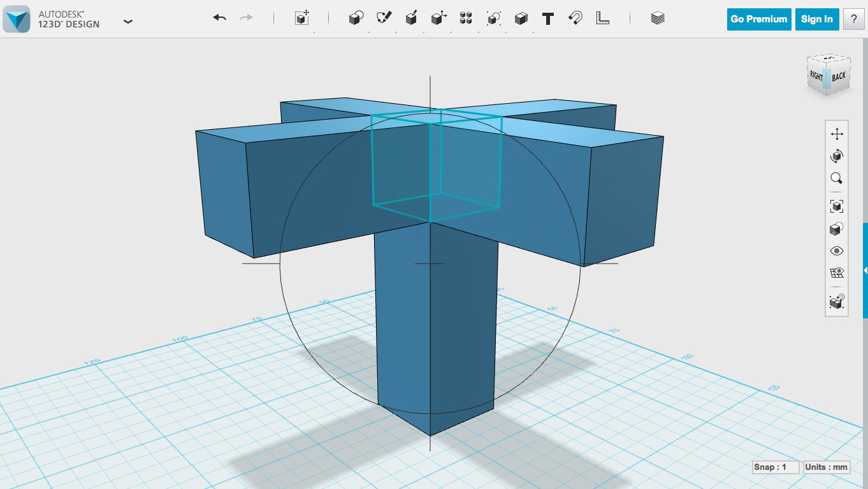This screenshot has height=489, width=868.
Task: Click the Autodesk 123D Design logo
Action: [x=17, y=19]
